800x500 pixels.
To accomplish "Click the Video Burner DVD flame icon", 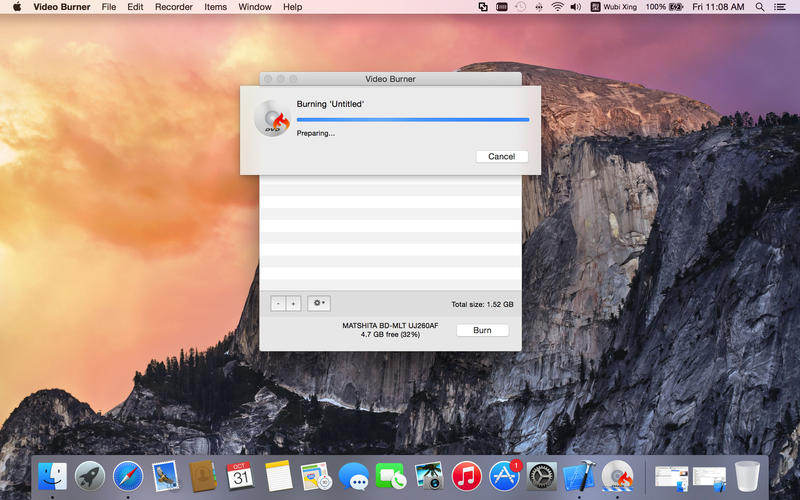I will (271, 118).
